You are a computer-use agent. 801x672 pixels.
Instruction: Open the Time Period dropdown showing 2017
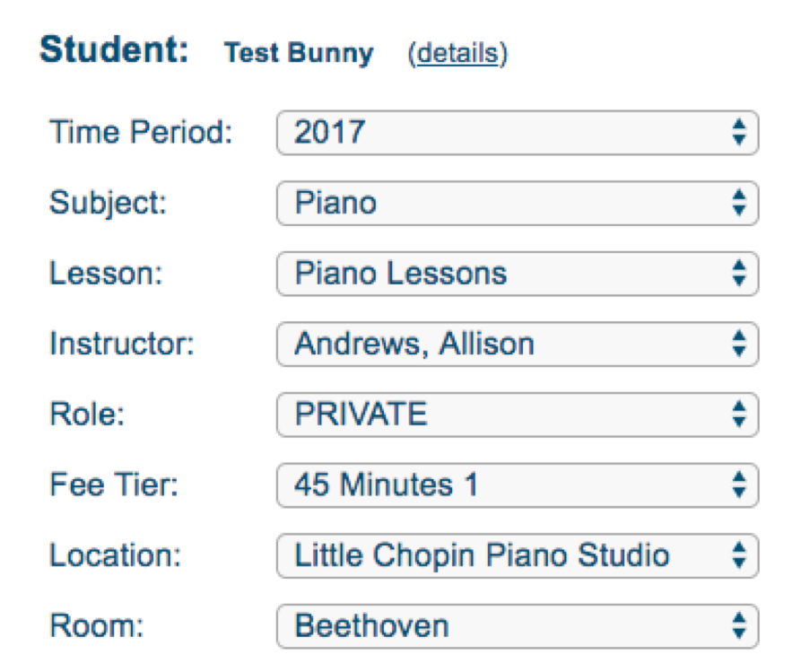[x=517, y=133]
